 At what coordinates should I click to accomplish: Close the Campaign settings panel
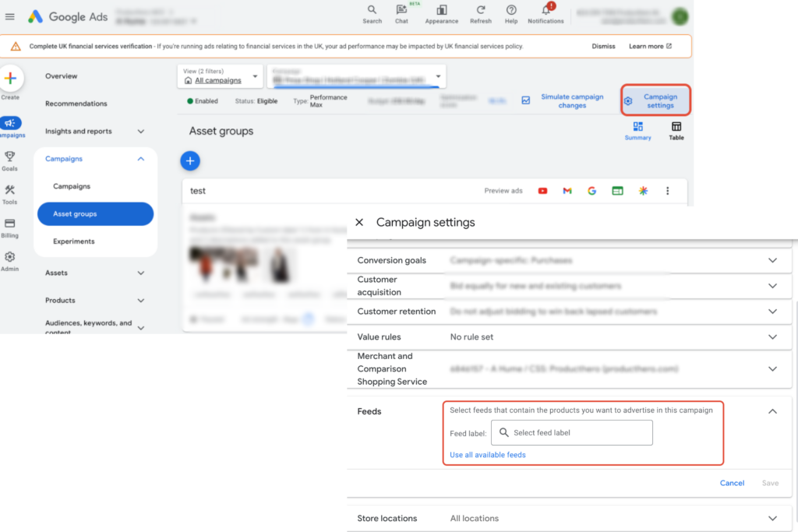coord(359,222)
